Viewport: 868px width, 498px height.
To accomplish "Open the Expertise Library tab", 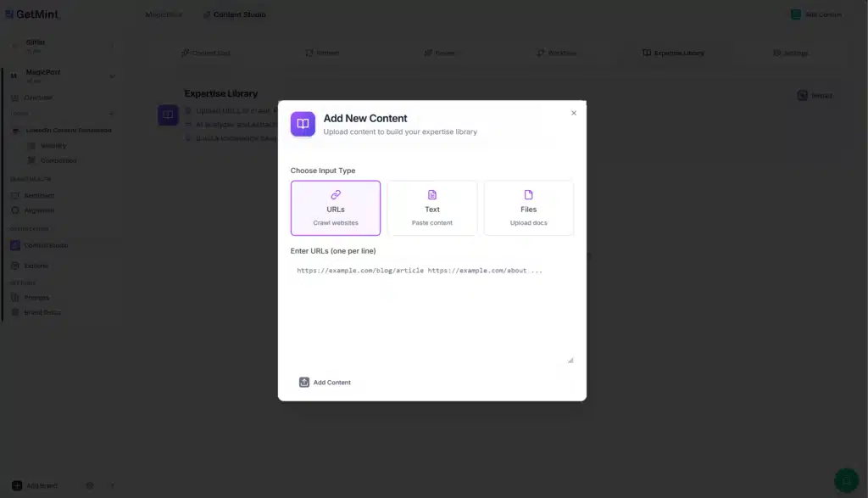I will (675, 53).
